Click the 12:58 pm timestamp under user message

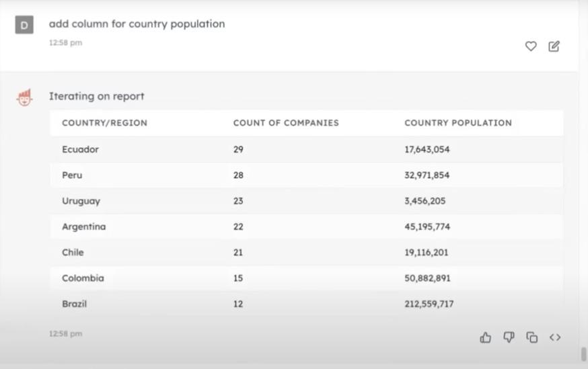(x=65, y=42)
